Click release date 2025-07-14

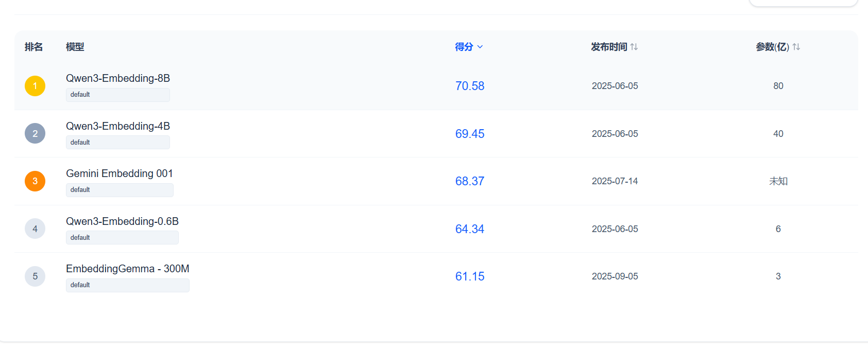coord(615,181)
